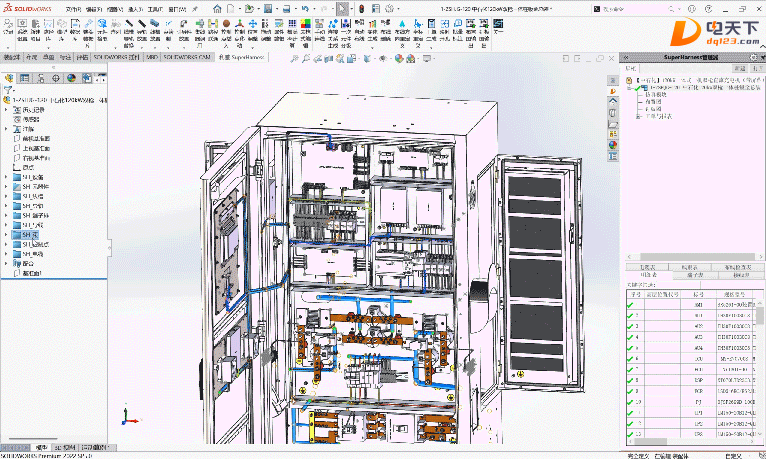This screenshot has height=459, width=766.
Task: Open the Design Library tab in the task pane
Action: click(x=613, y=113)
